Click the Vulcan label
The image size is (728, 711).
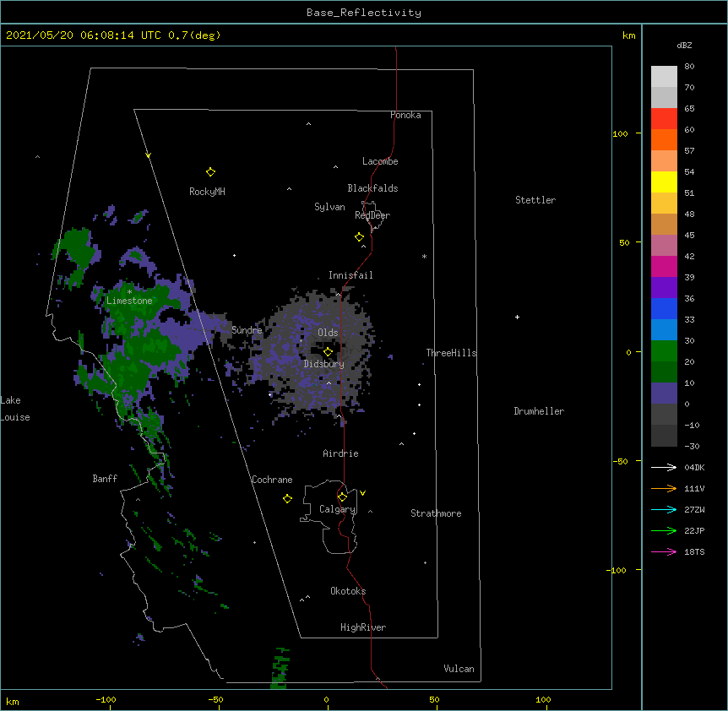[459, 669]
